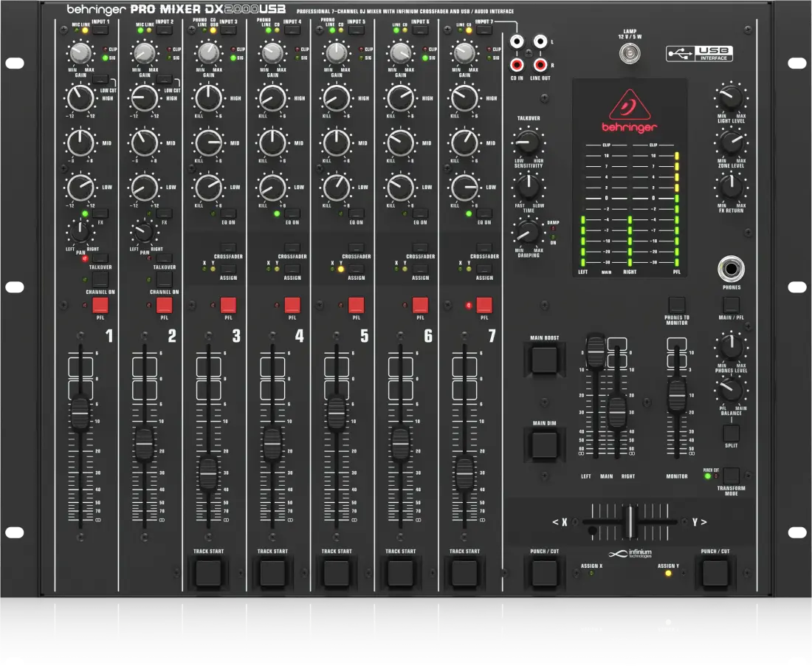Grab the channel 3 volume fader

tap(208, 473)
